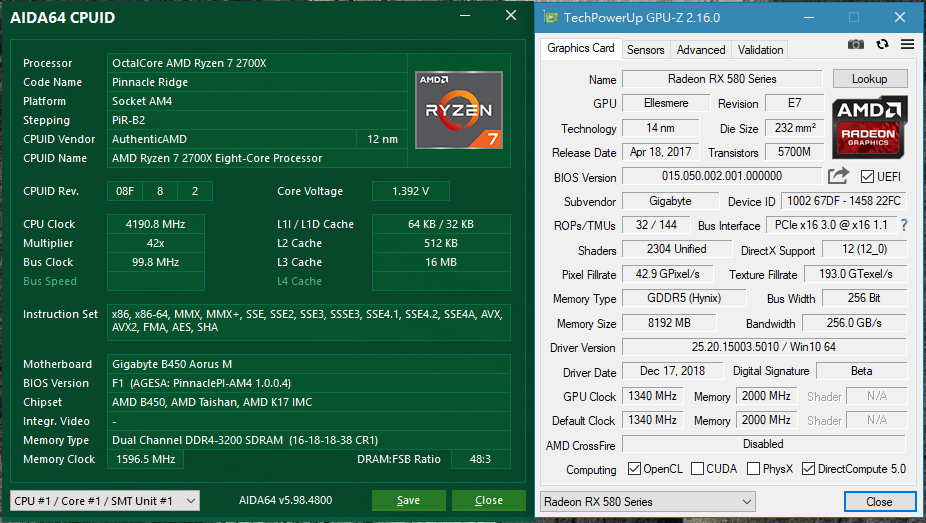The height and width of the screenshot is (523, 926).
Task: Click the Bus Interface question mark
Action: point(904,225)
